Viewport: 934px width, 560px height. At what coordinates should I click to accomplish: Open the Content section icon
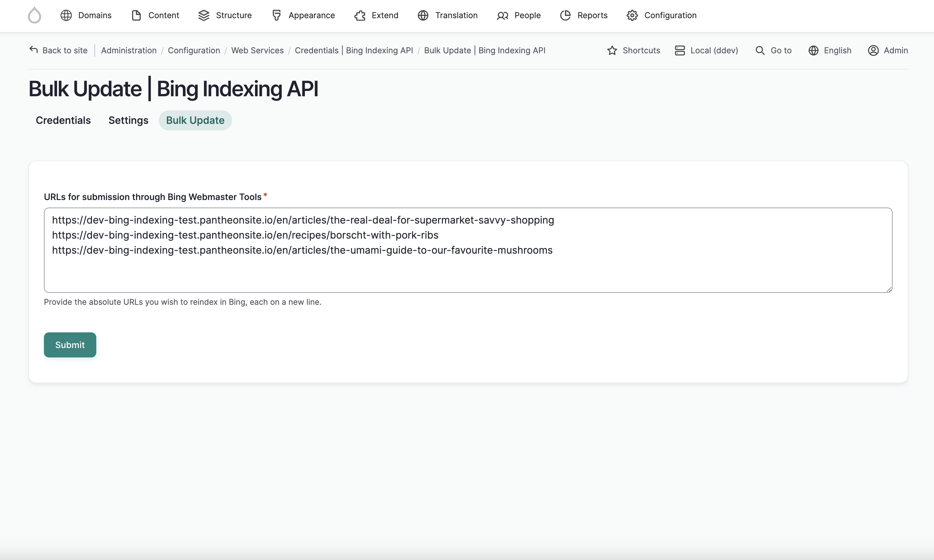tap(136, 15)
